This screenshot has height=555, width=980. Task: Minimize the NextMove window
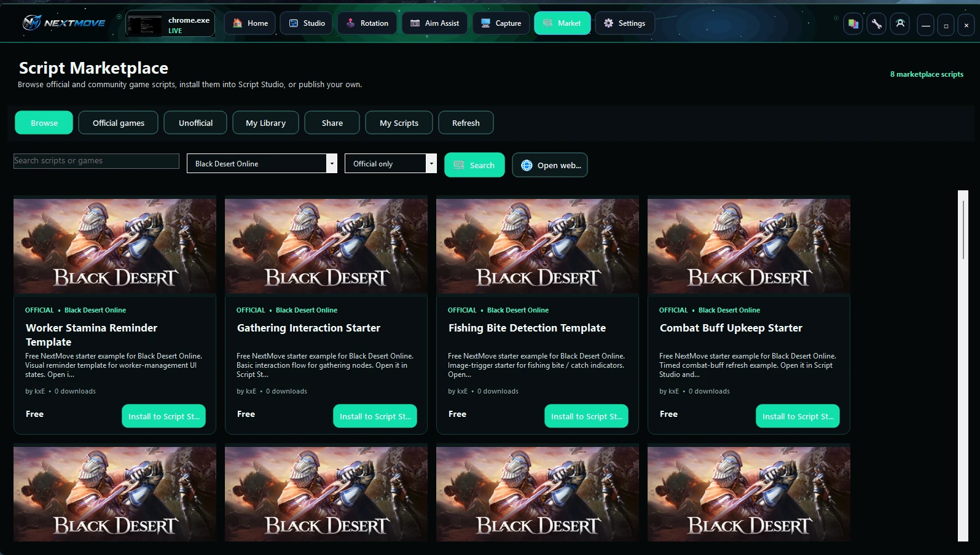926,25
